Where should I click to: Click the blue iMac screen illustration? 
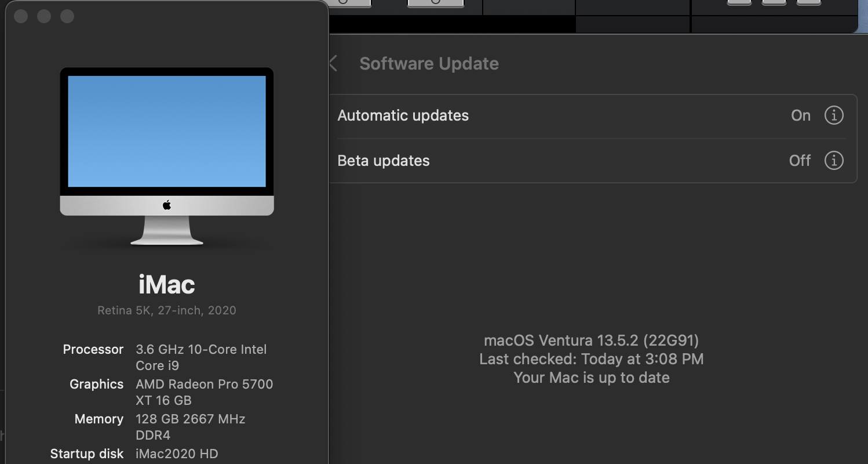tap(167, 131)
